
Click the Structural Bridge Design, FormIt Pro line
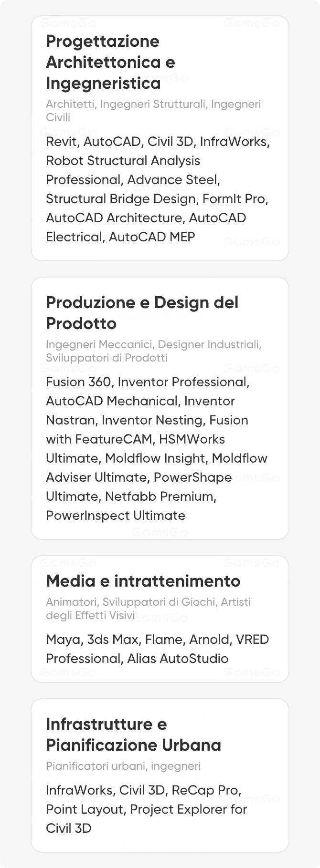coord(157,199)
